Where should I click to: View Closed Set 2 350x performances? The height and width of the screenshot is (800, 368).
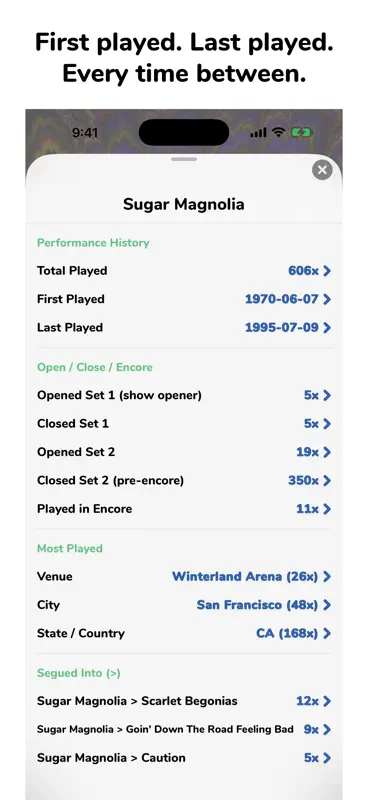tap(310, 481)
